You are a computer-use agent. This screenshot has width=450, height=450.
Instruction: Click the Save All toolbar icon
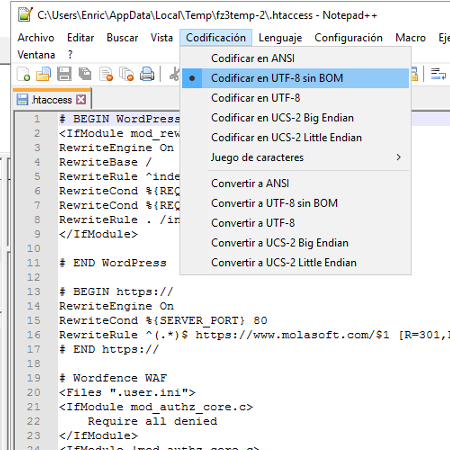pos(85,74)
